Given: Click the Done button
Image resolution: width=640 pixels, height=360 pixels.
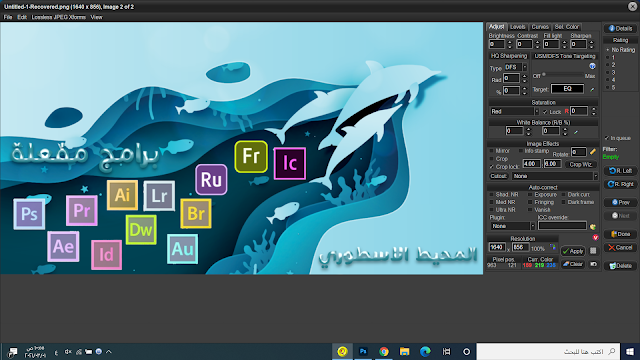Looking at the screenshot, I should (x=620, y=234).
